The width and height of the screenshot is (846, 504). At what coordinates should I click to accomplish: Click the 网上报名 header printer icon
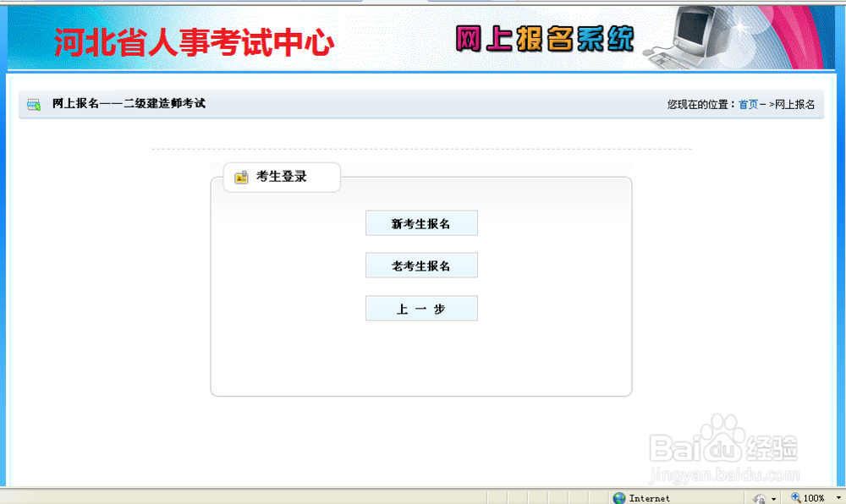[x=34, y=105]
